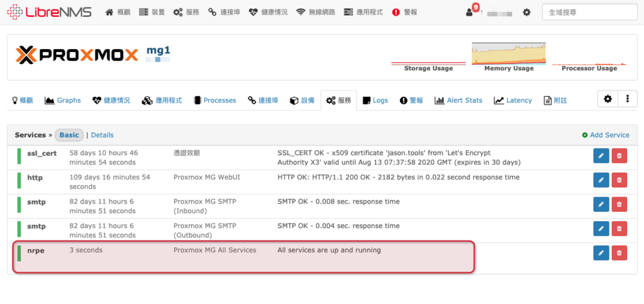Click the Add Service link

606,135
